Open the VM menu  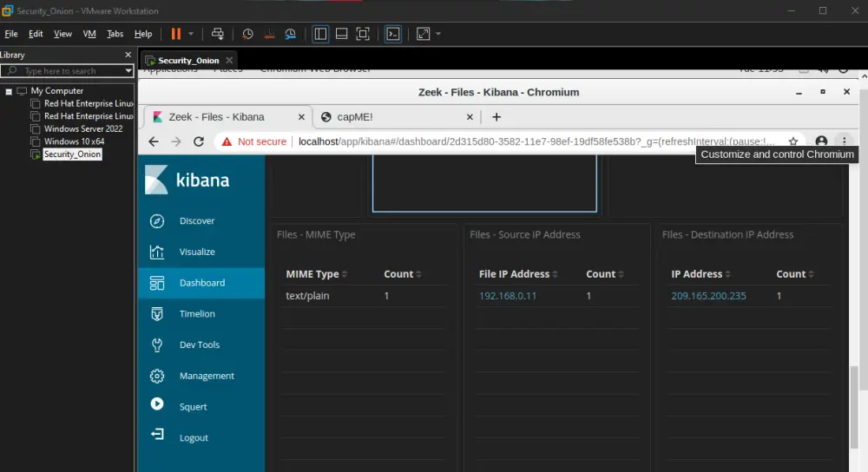[x=89, y=34]
